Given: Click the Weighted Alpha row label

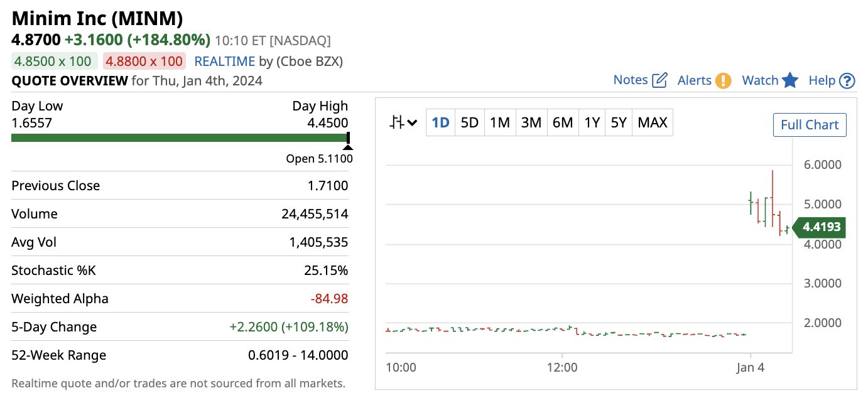Looking at the screenshot, I should tap(60, 299).
